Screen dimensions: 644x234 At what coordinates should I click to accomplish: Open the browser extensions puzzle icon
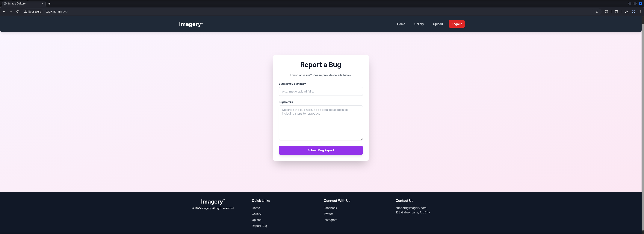(x=607, y=11)
